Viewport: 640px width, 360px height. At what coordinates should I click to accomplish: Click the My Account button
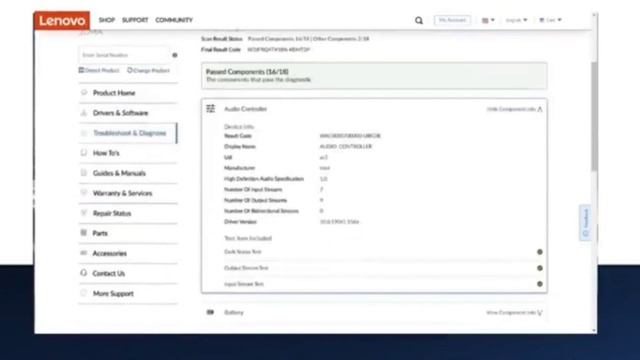tap(452, 20)
